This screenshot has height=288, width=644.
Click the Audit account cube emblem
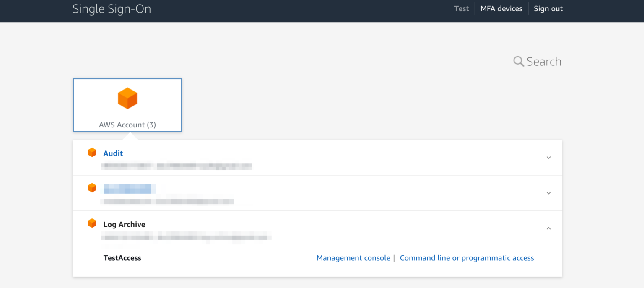[x=92, y=152]
